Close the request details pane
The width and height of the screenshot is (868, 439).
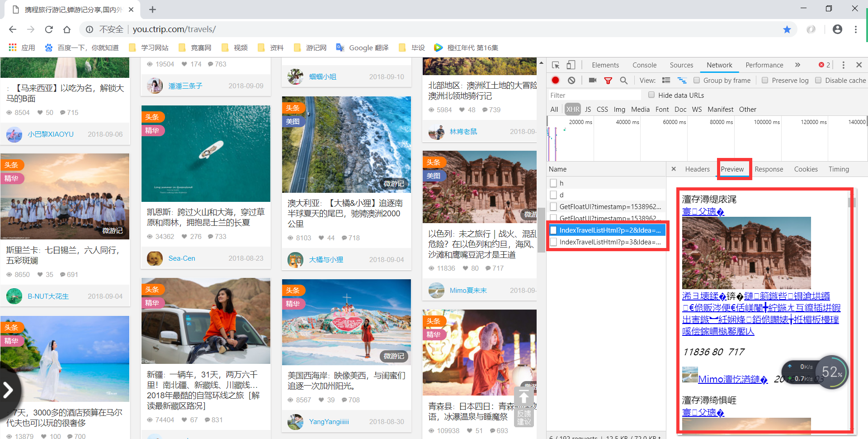click(674, 169)
